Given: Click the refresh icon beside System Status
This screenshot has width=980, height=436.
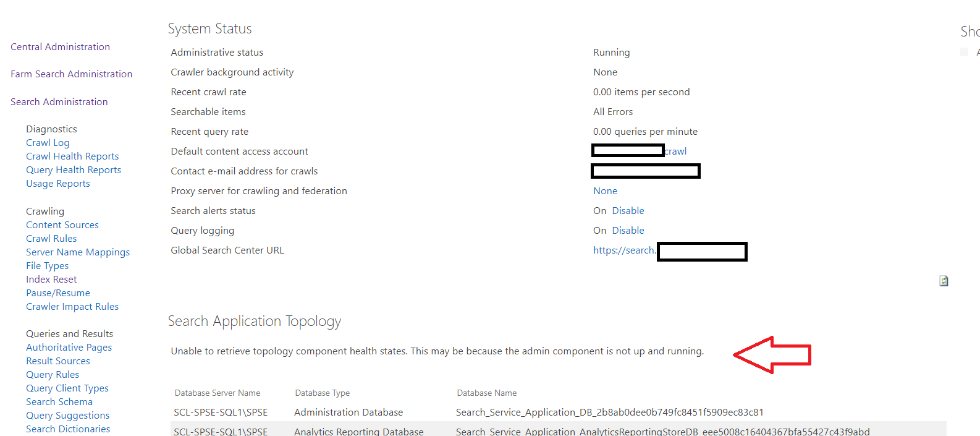Looking at the screenshot, I should (x=944, y=281).
